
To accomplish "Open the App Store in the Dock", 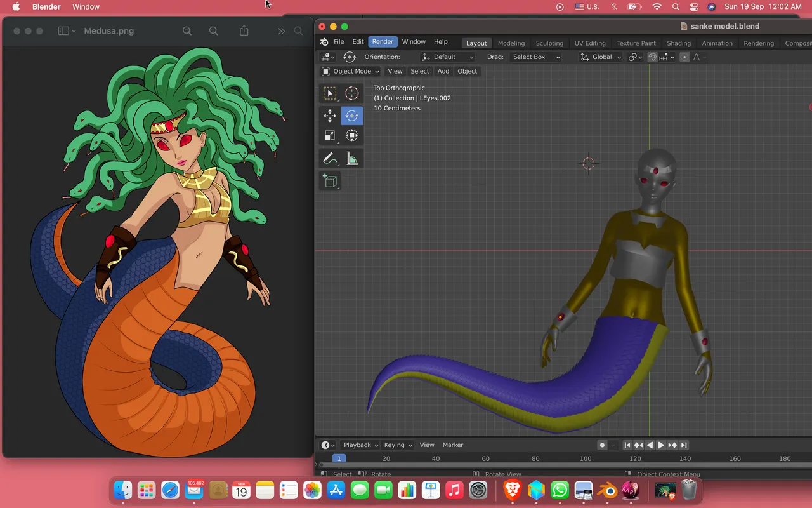I will [336, 490].
